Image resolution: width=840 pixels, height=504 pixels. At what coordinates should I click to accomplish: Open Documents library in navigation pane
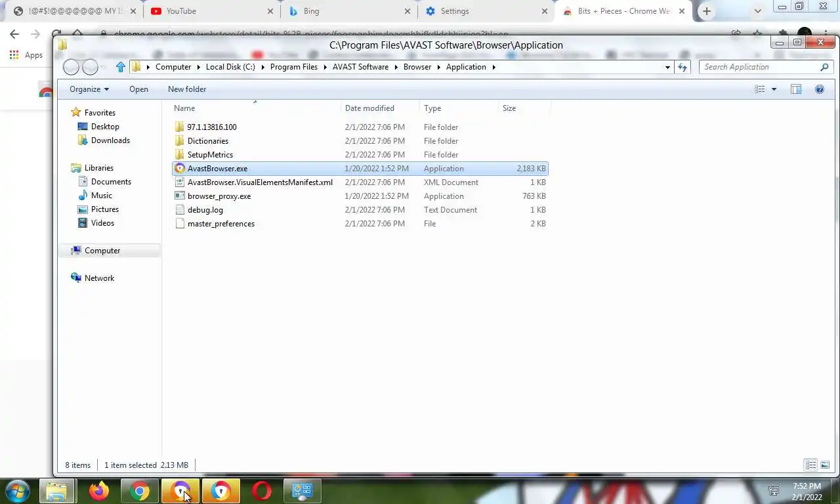(111, 182)
